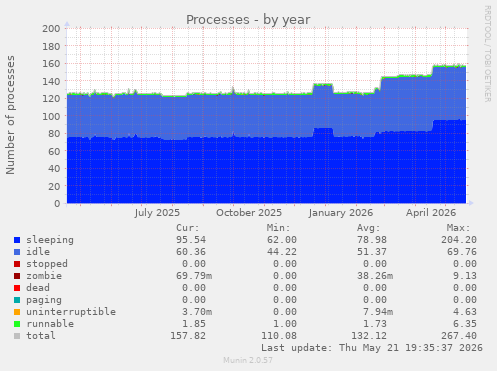The height and width of the screenshot is (371, 497).
Task: Click the 'dead' legend label
Action: tap(38, 288)
